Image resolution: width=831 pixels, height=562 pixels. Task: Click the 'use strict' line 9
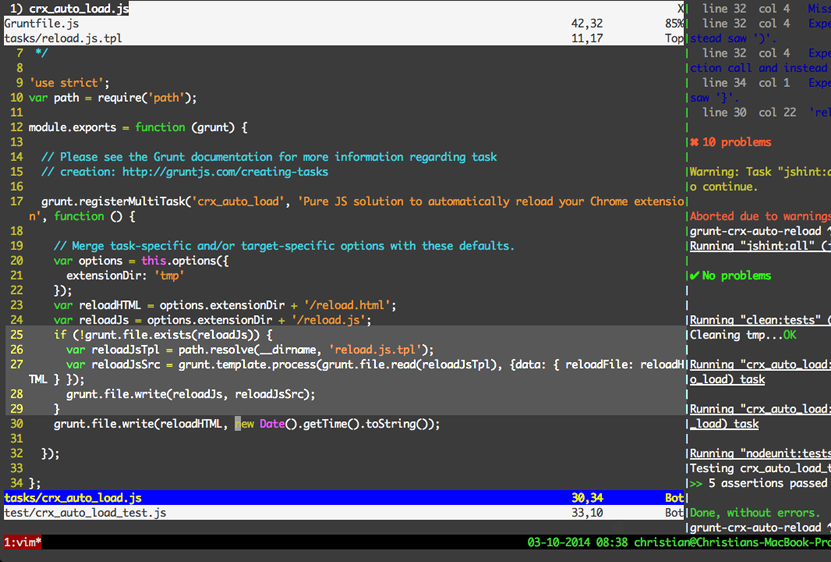69,83
